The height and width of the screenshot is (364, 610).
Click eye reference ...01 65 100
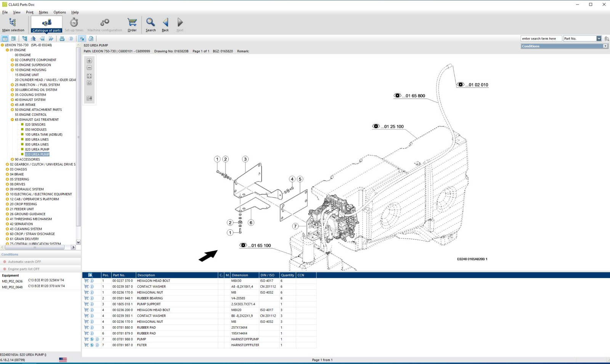click(x=255, y=246)
